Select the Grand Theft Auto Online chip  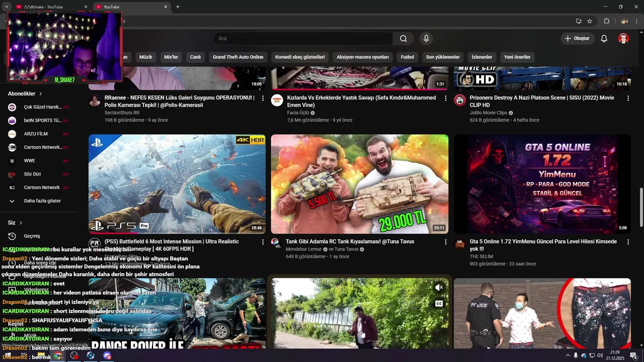(x=238, y=57)
